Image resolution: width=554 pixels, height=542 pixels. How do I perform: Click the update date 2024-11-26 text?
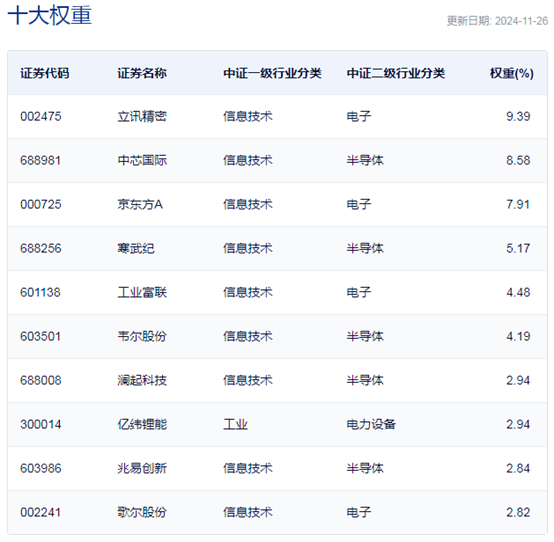point(521,21)
